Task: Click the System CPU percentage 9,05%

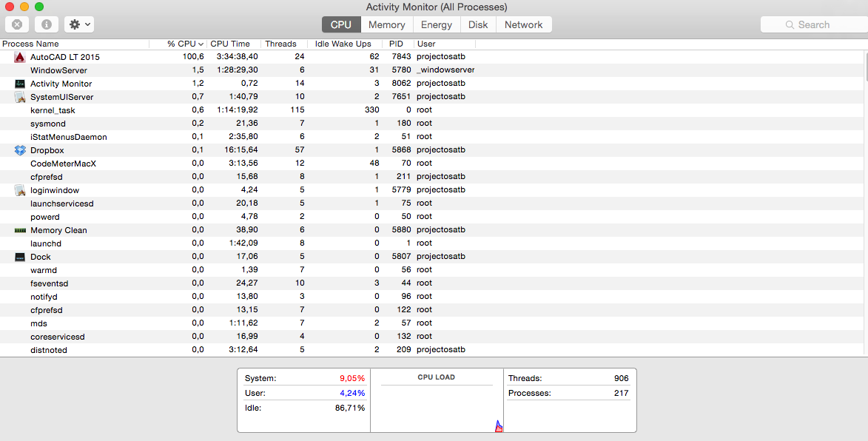Action: [352, 378]
